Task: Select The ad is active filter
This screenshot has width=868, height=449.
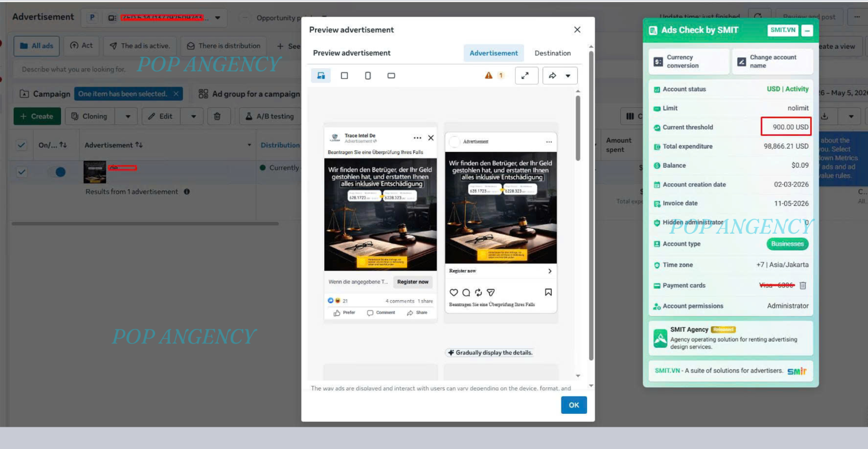Action: click(140, 46)
